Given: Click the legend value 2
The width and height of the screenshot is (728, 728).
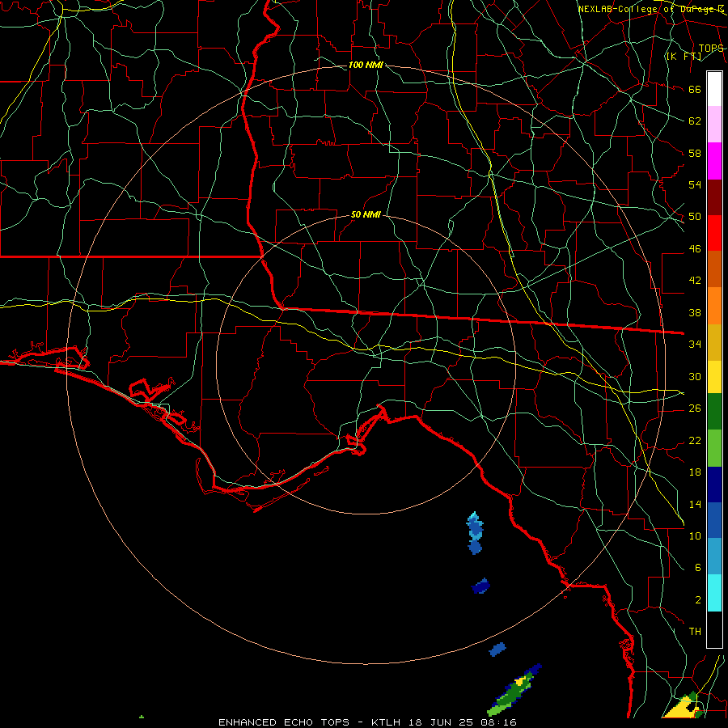Looking at the screenshot, I should click(697, 600).
